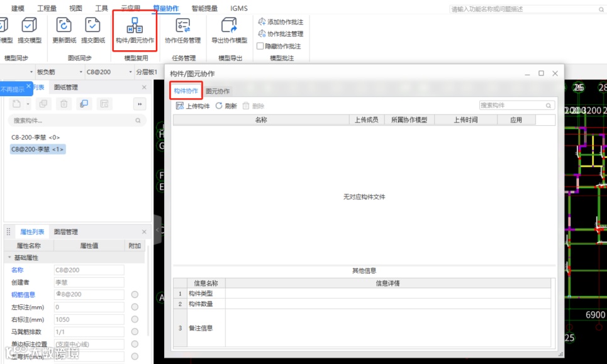The height and width of the screenshot is (364, 607).
Task: Sort by 上传成员 column header
Action: tap(367, 120)
